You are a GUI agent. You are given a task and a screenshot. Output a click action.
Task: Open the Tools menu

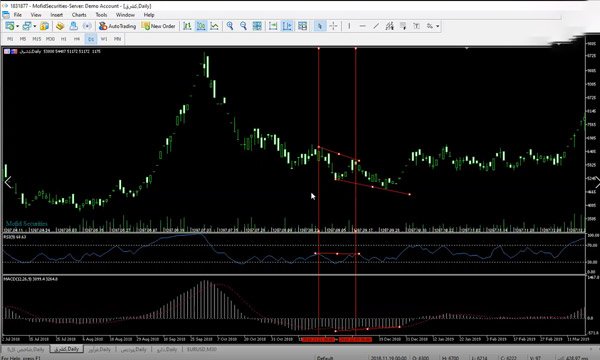[x=101, y=15]
